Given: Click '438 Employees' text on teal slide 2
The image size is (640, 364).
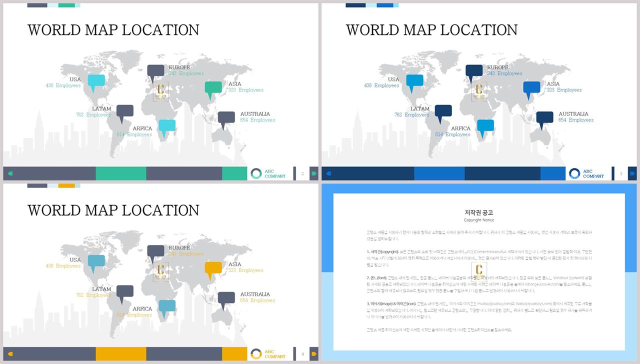Looking at the screenshot, I should 63,85.
